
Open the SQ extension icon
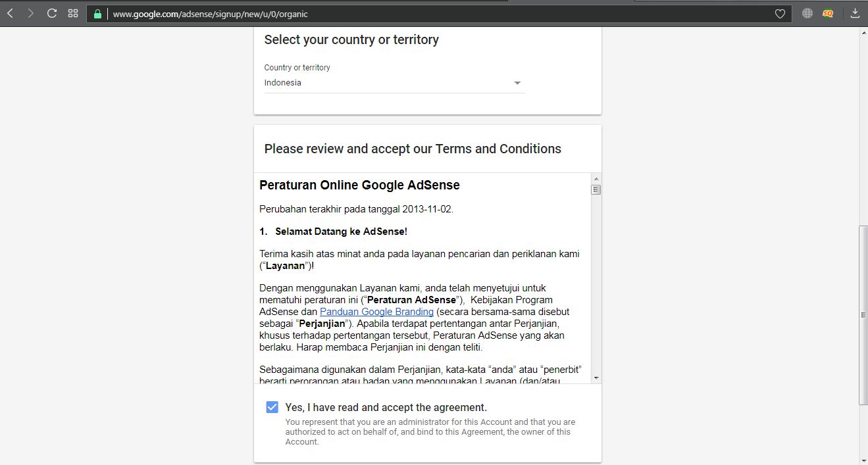tap(828, 13)
